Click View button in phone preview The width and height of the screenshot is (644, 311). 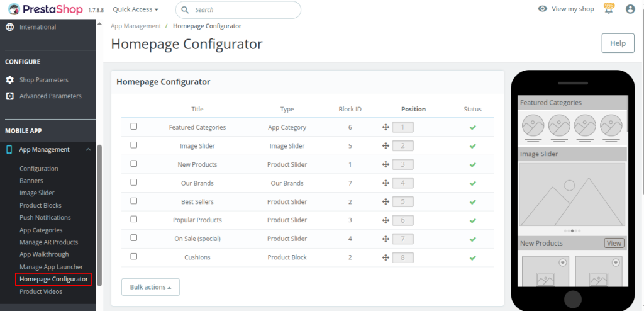point(614,243)
